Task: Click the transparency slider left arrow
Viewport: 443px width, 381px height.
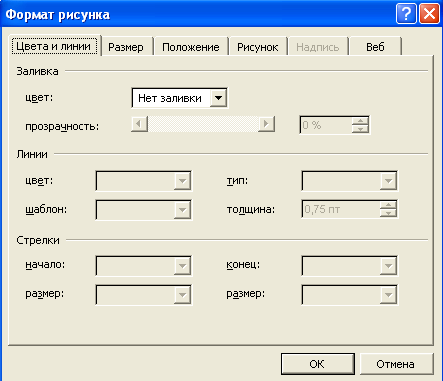Action: point(139,124)
